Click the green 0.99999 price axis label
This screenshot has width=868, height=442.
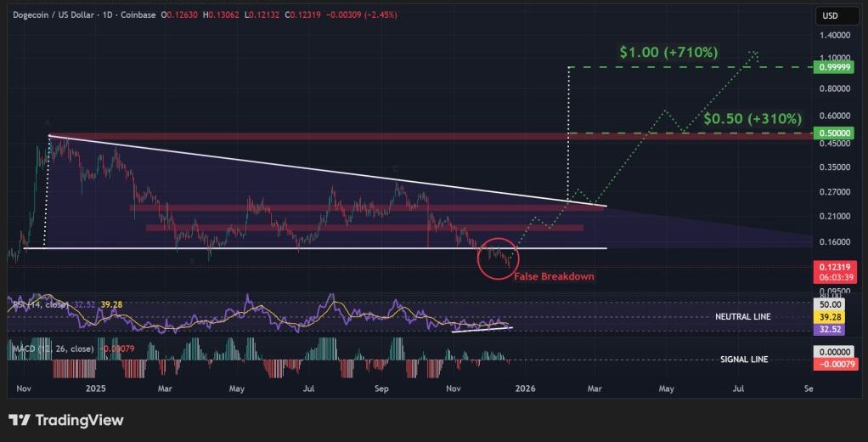tap(836, 67)
